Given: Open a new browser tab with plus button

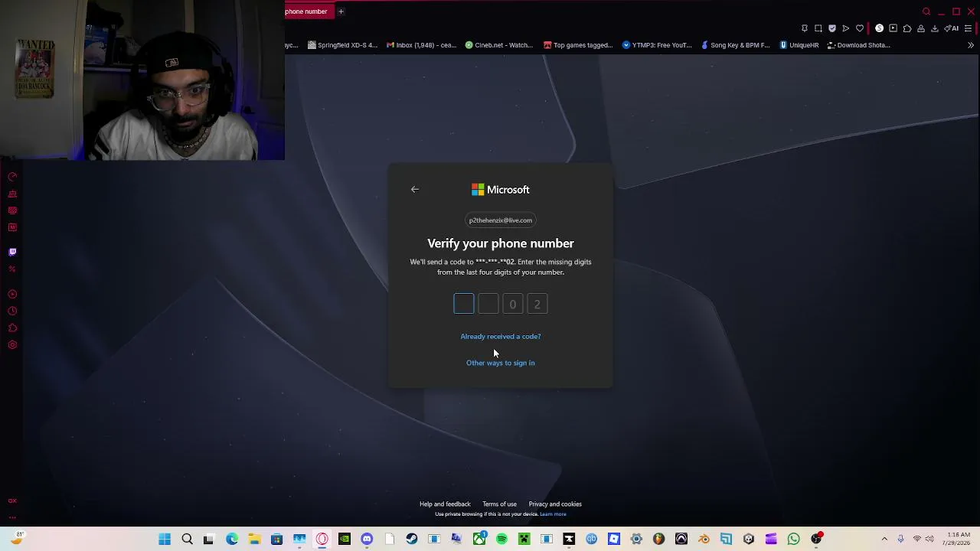Looking at the screenshot, I should (341, 11).
